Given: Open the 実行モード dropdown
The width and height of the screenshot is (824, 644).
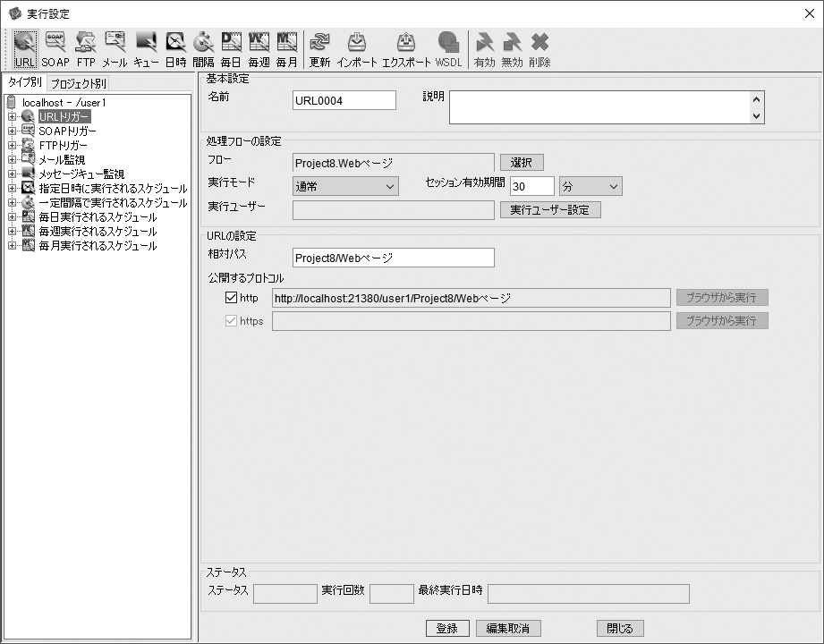Looking at the screenshot, I should pos(345,186).
